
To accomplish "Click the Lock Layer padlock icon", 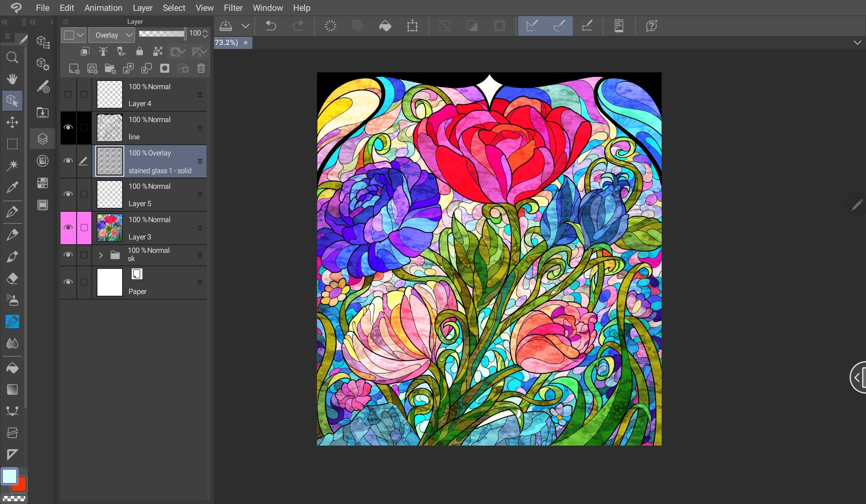I will [x=139, y=52].
